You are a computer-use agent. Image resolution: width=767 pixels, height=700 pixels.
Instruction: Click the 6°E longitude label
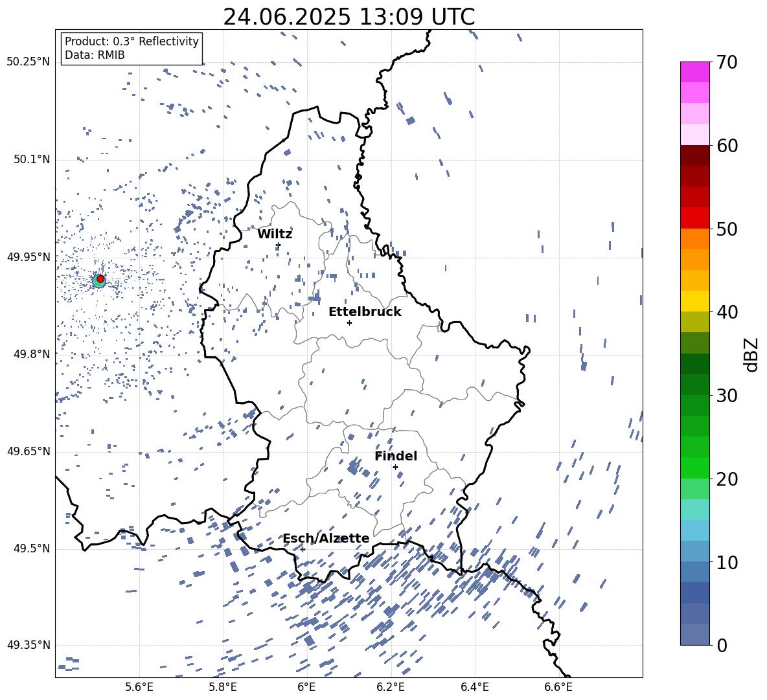tap(306, 687)
